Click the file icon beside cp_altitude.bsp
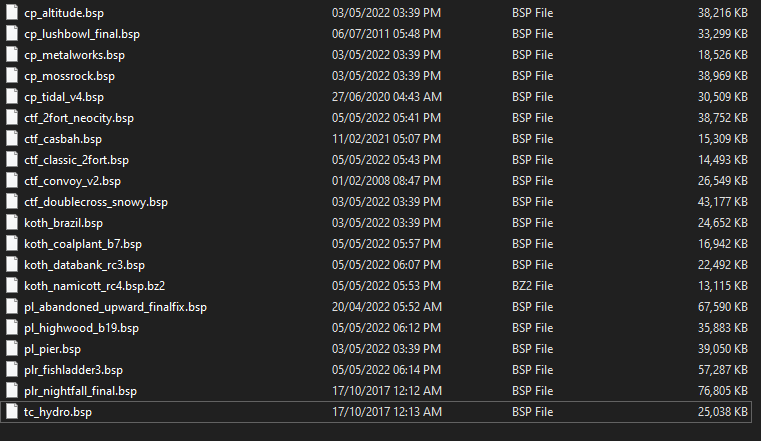Image resolution: width=761 pixels, height=441 pixels. point(12,13)
